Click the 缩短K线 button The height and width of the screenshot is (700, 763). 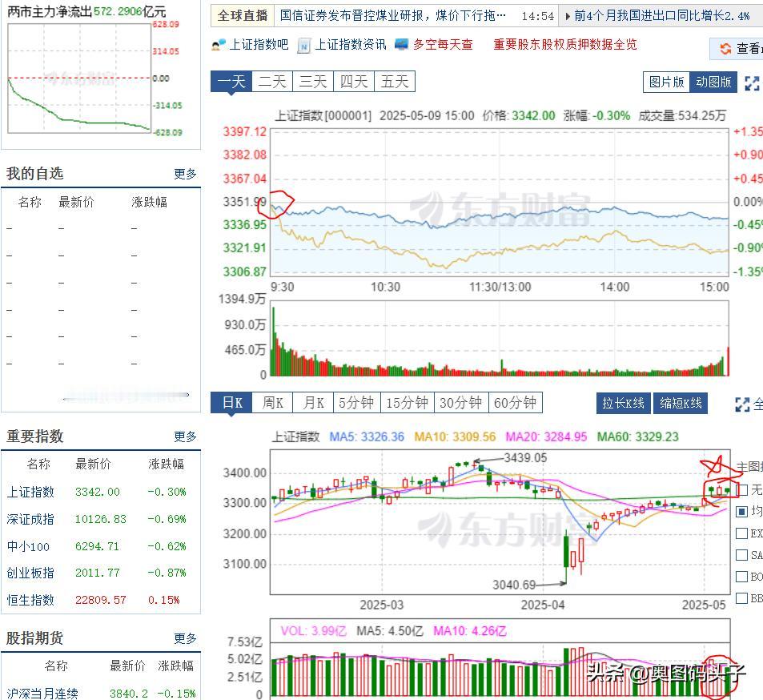coord(681,403)
